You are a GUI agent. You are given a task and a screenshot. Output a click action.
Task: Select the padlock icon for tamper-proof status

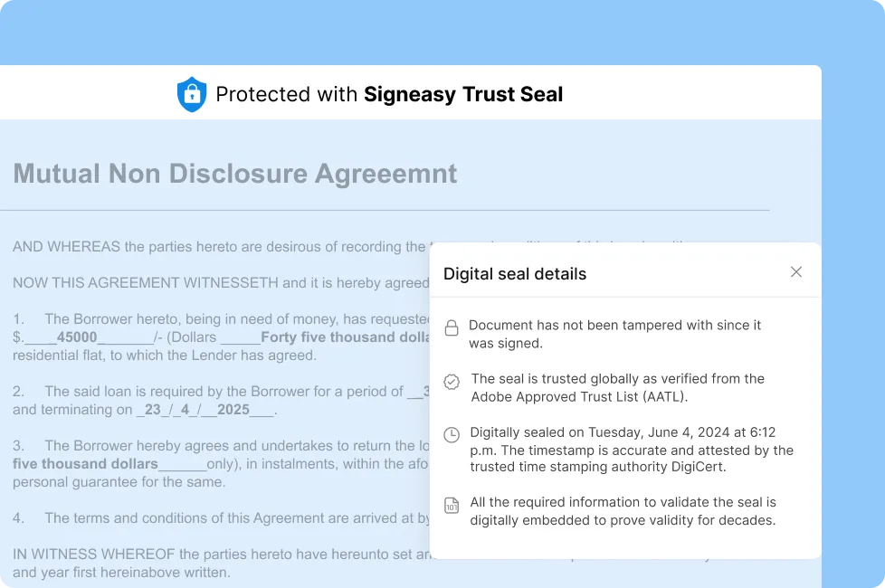[452, 327]
